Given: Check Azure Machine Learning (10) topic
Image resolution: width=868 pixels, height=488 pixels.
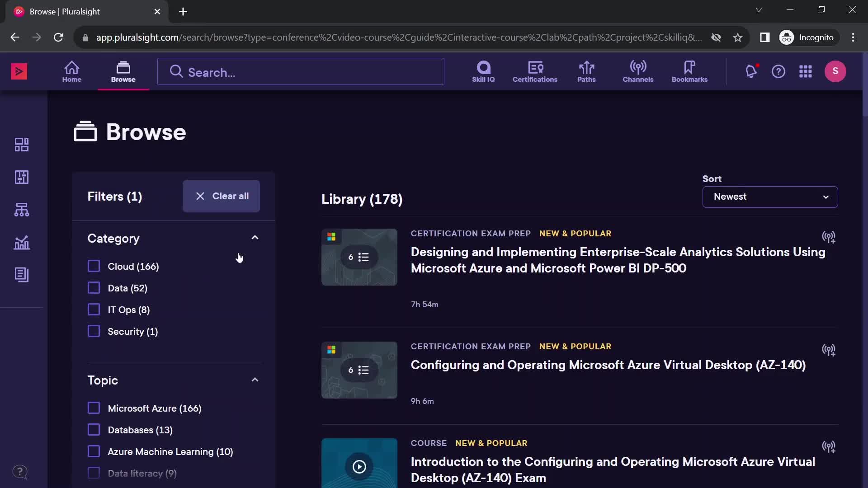Looking at the screenshot, I should pos(94,451).
